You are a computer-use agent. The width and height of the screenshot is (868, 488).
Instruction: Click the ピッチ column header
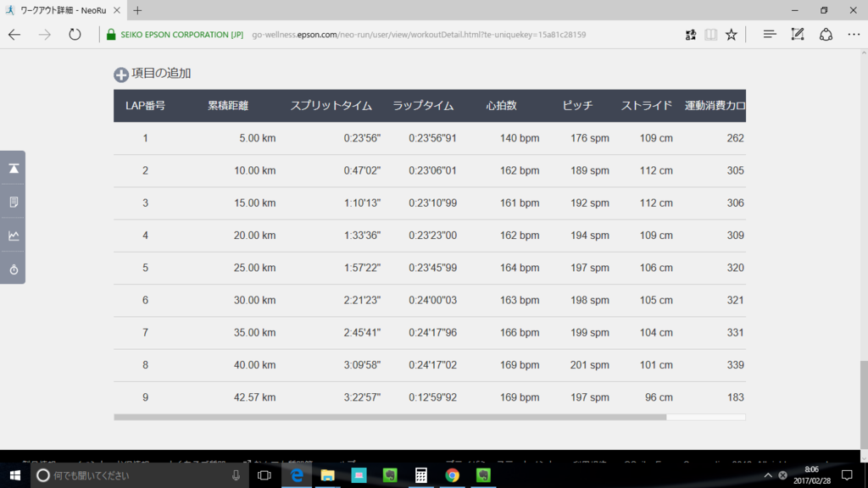pyautogui.click(x=577, y=106)
